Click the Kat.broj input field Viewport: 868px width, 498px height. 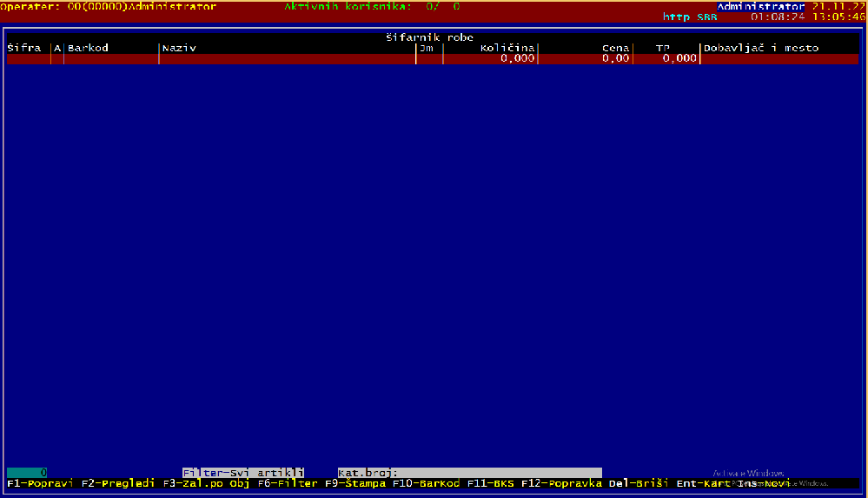pos(500,472)
